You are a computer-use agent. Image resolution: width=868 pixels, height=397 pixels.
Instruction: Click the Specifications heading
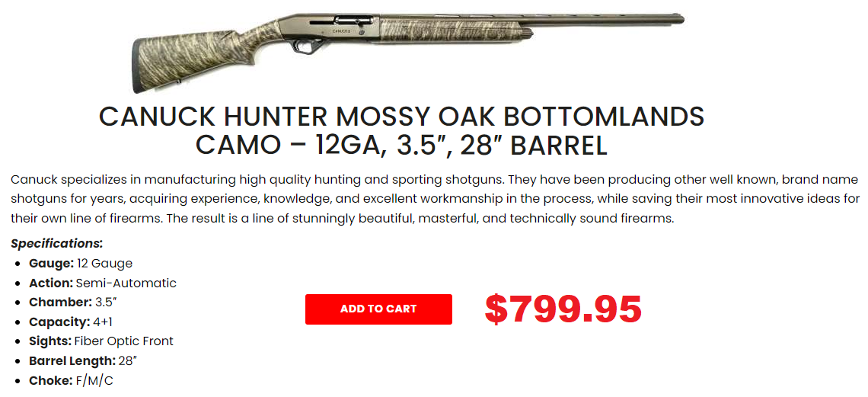[57, 244]
